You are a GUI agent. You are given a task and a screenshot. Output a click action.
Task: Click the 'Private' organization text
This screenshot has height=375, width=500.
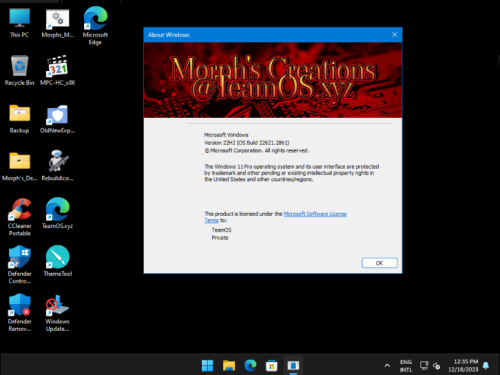(x=220, y=238)
